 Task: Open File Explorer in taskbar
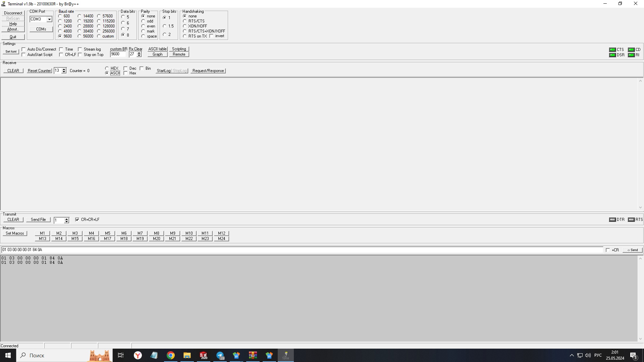point(187,355)
